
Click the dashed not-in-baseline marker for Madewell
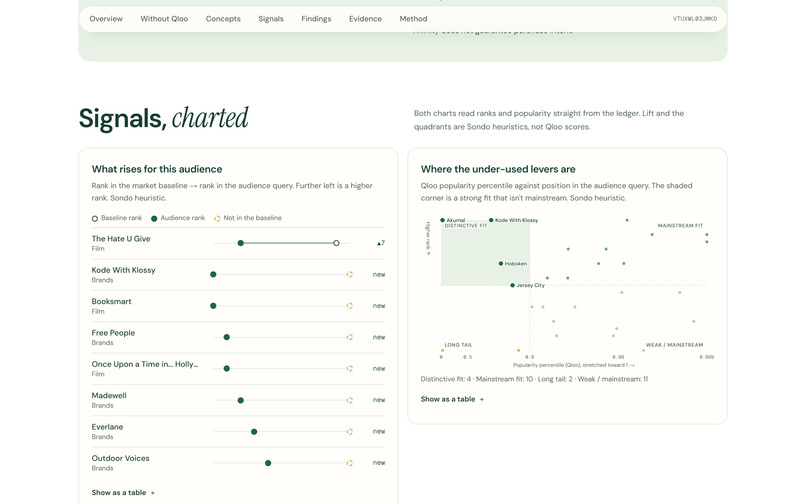point(350,400)
